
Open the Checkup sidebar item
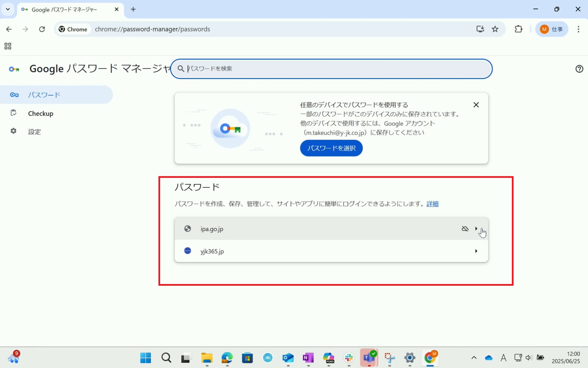pos(41,113)
